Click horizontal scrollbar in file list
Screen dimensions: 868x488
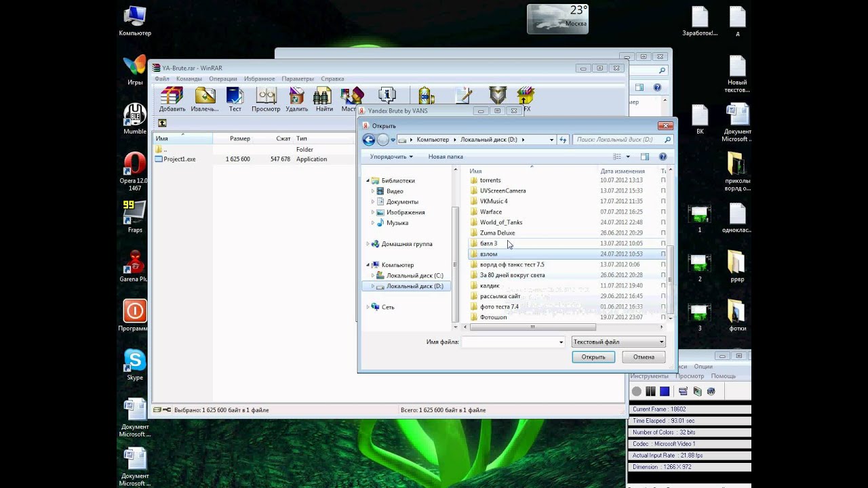(533, 327)
